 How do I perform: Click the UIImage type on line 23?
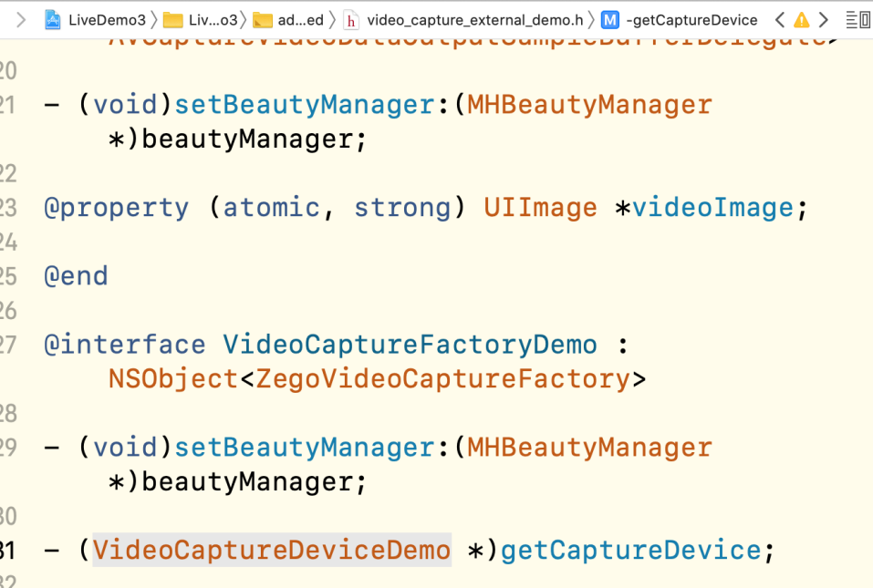540,208
